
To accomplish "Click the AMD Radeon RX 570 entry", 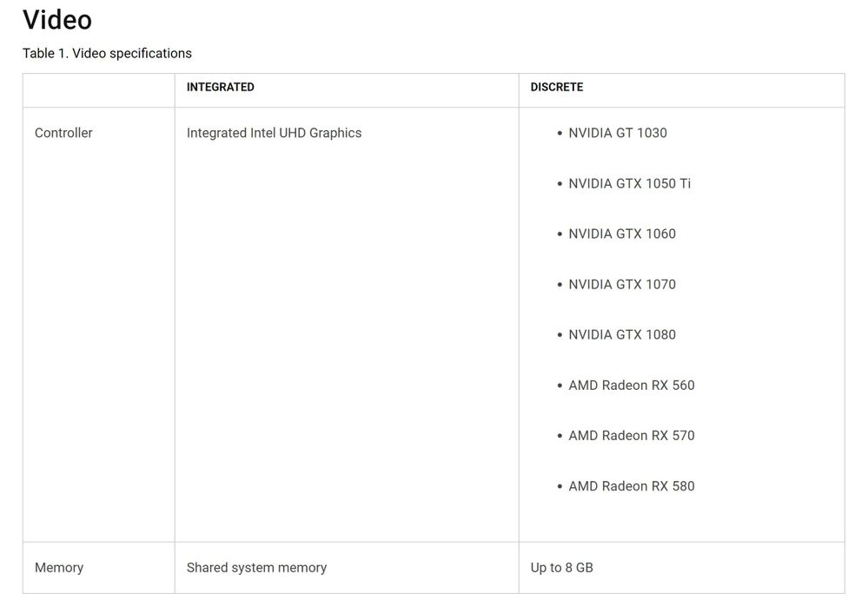I will [631, 436].
